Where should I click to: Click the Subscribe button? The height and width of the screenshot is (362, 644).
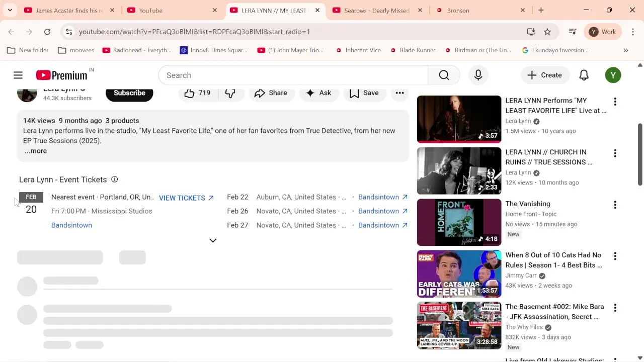pyautogui.click(x=129, y=93)
